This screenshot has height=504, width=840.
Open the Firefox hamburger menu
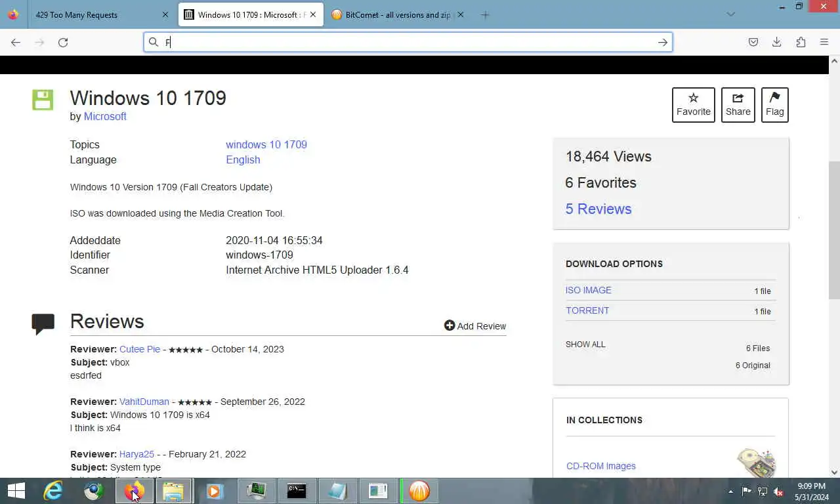point(824,42)
